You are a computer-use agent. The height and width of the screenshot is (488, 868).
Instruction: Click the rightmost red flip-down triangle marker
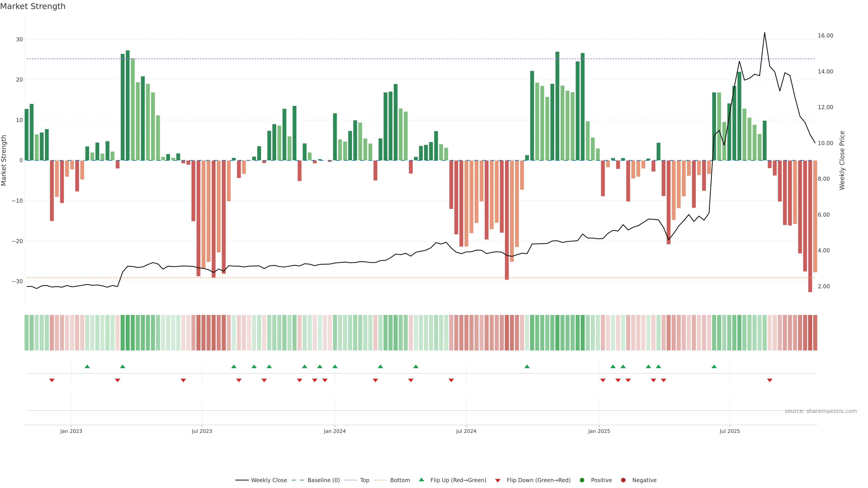coord(770,380)
